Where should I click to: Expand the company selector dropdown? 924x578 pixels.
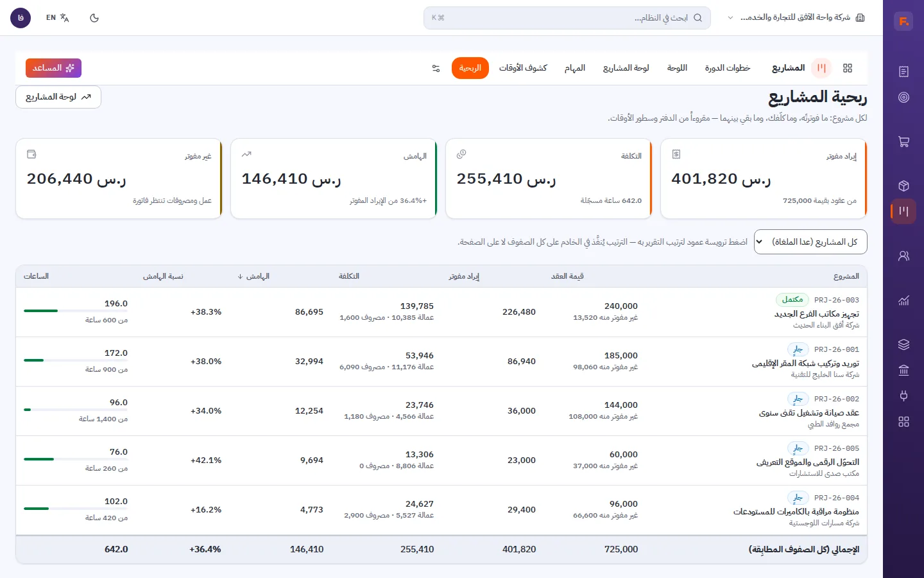(796, 18)
